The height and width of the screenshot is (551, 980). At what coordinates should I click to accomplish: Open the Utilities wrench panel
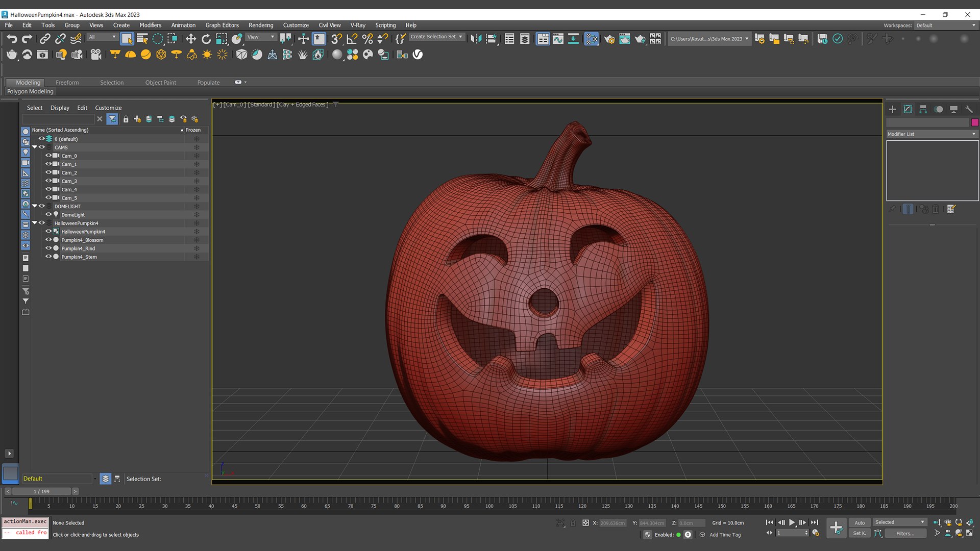[x=969, y=109]
